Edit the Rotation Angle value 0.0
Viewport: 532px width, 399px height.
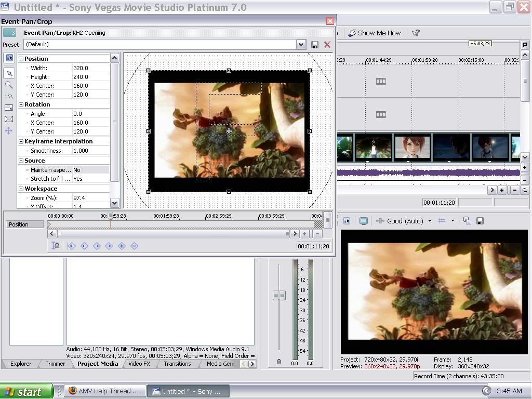coord(91,114)
